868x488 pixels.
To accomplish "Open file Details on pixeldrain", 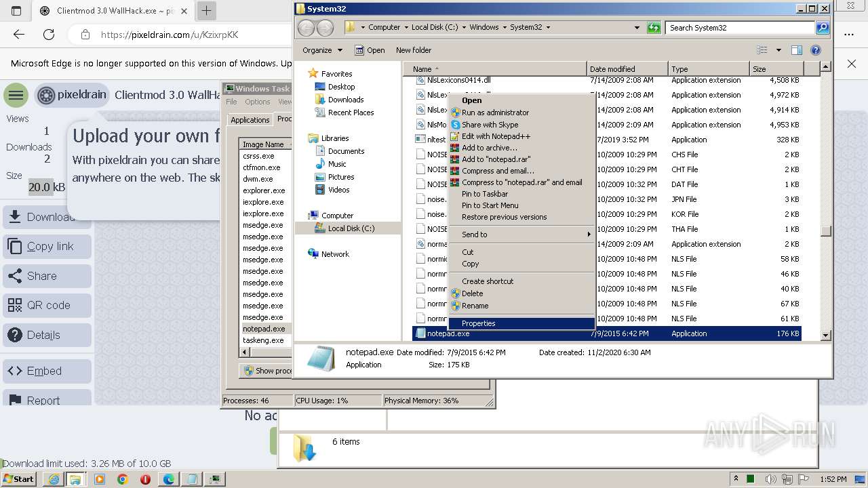I will [x=47, y=335].
